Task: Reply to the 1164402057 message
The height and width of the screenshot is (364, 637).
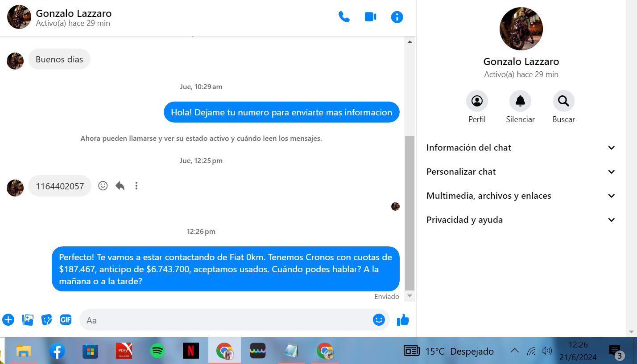Action: click(120, 186)
